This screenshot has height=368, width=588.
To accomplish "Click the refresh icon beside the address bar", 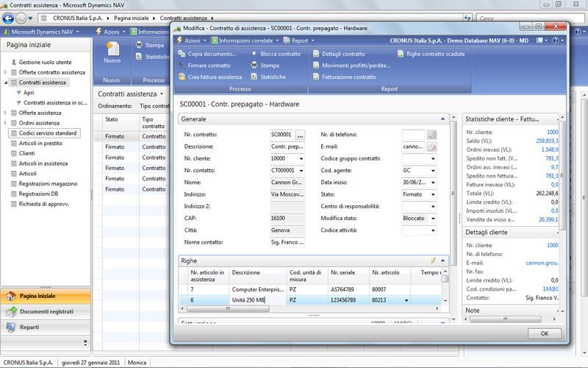I will [x=467, y=18].
